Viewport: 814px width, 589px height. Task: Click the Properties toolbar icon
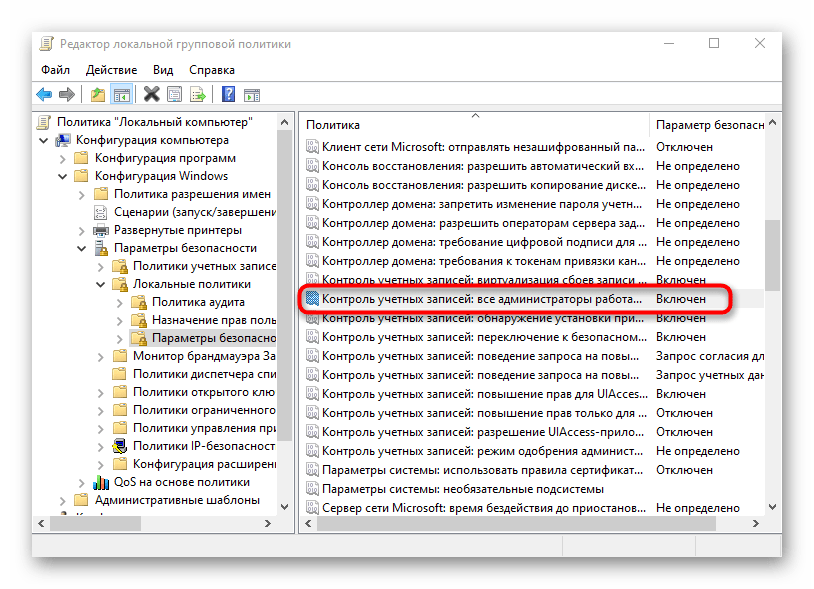coord(175,95)
